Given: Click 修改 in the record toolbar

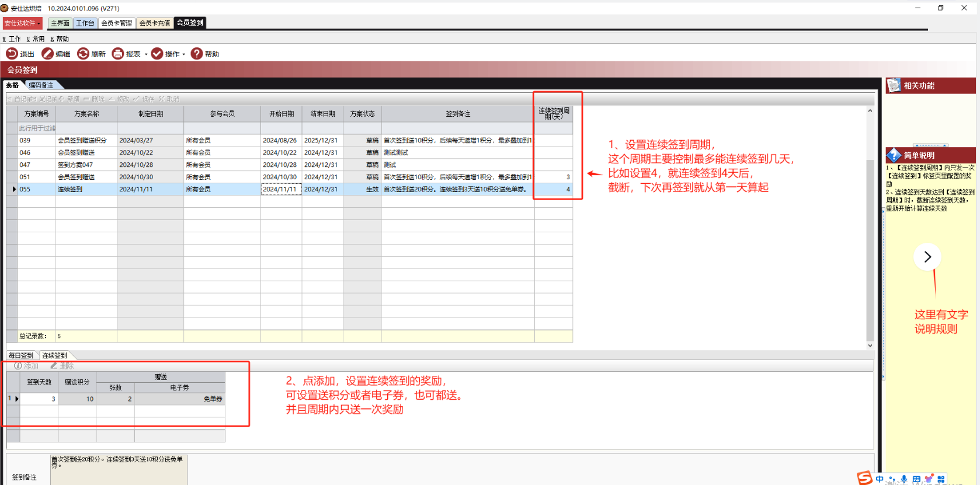Looking at the screenshot, I should pyautogui.click(x=119, y=99).
